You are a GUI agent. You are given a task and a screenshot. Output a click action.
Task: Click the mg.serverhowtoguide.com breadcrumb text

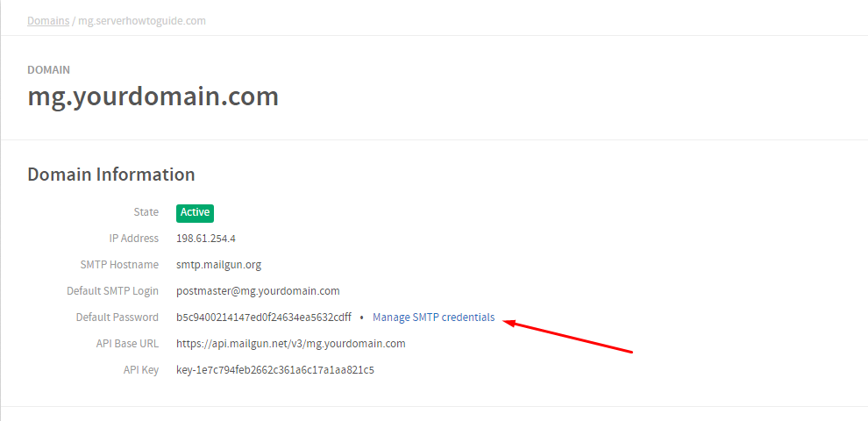[x=142, y=20]
